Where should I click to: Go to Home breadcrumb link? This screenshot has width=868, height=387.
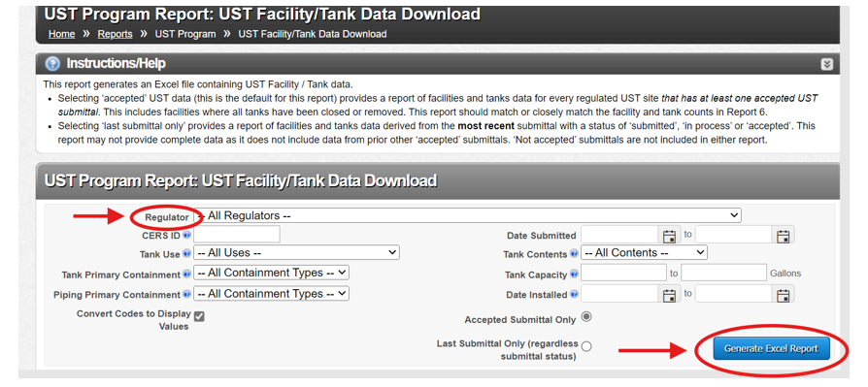[61, 34]
